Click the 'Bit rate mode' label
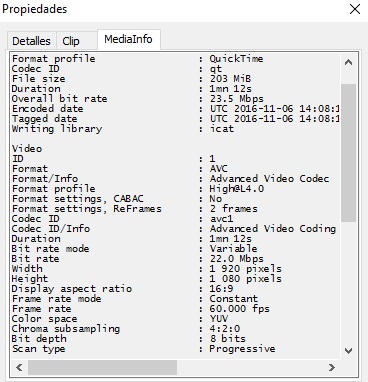 coord(50,249)
